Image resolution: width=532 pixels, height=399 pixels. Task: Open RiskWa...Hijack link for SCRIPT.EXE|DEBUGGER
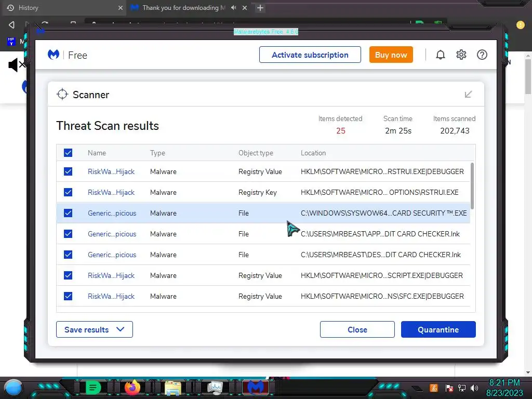(x=111, y=275)
